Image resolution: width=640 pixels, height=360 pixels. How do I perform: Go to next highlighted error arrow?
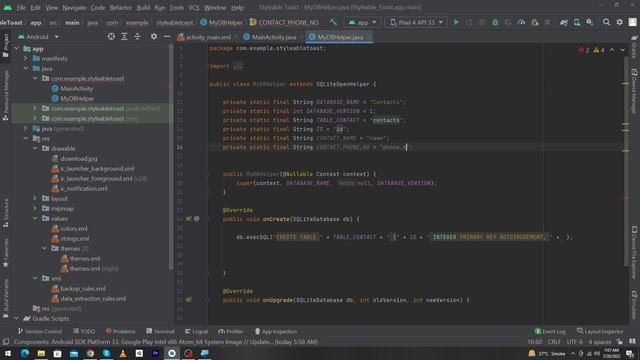[622, 50]
